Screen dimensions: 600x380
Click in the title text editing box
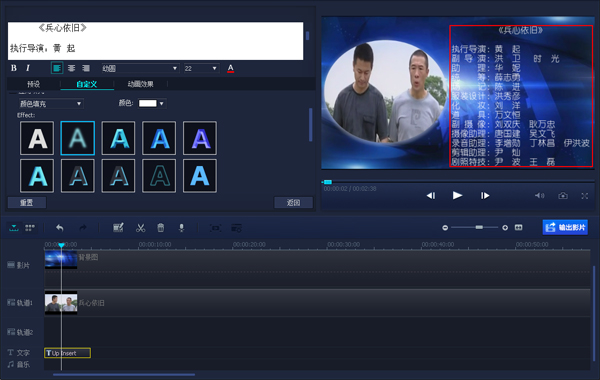tap(155, 41)
